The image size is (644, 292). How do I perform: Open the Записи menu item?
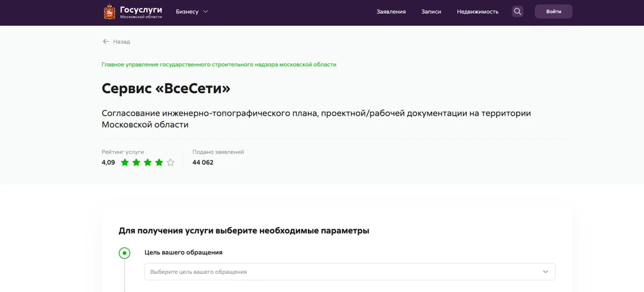tap(431, 12)
